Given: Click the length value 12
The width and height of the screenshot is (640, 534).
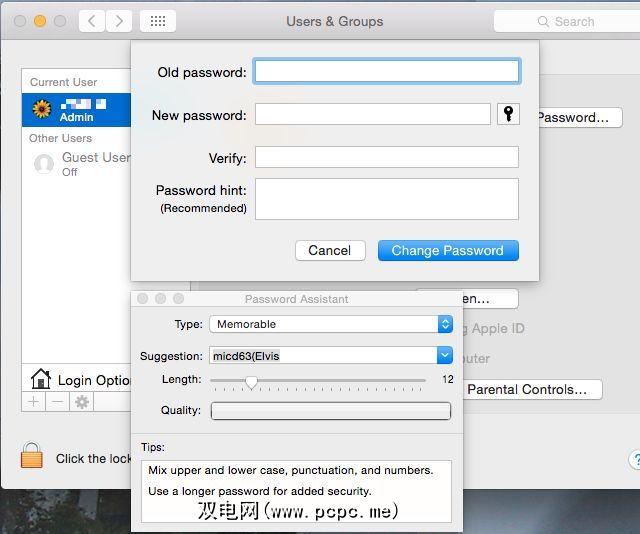Looking at the screenshot, I should point(448,379).
